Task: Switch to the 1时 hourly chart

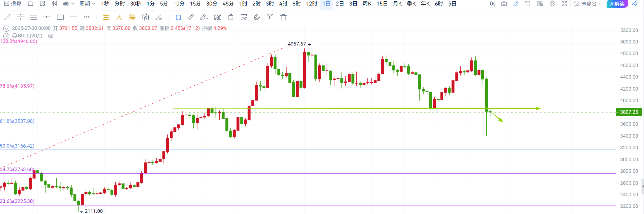Action: tap(243, 4)
